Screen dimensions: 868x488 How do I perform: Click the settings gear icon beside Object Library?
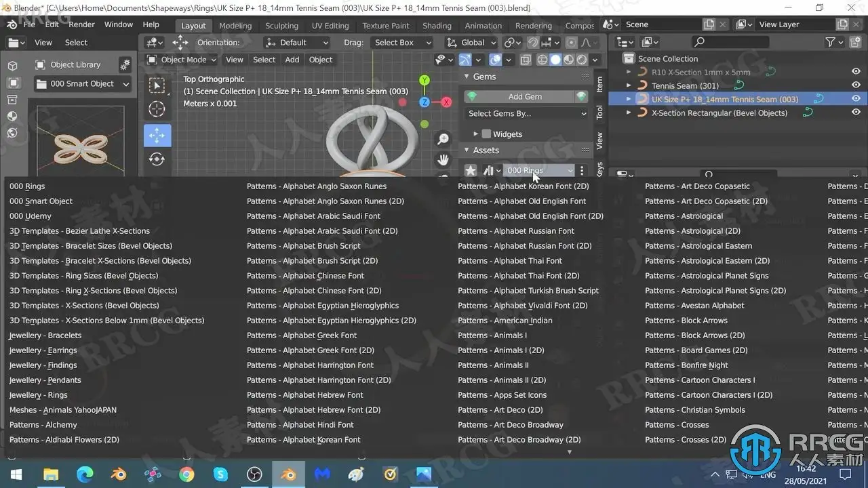pos(125,64)
